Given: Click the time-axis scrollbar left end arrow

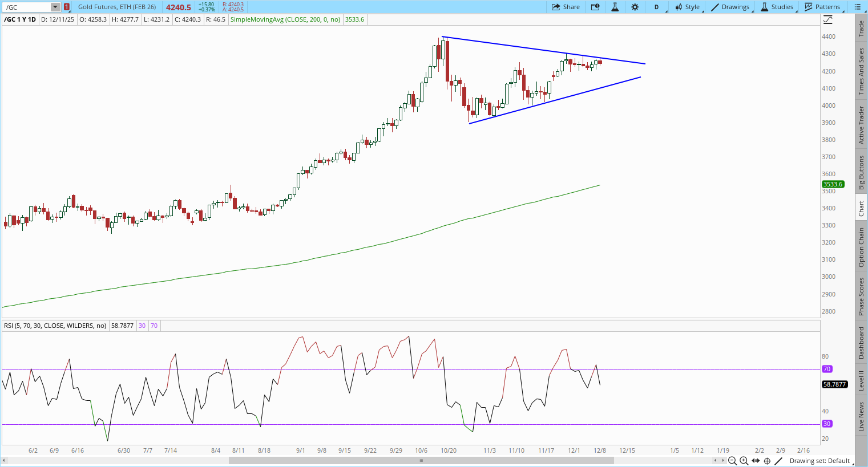Looking at the screenshot, I should tap(4, 461).
